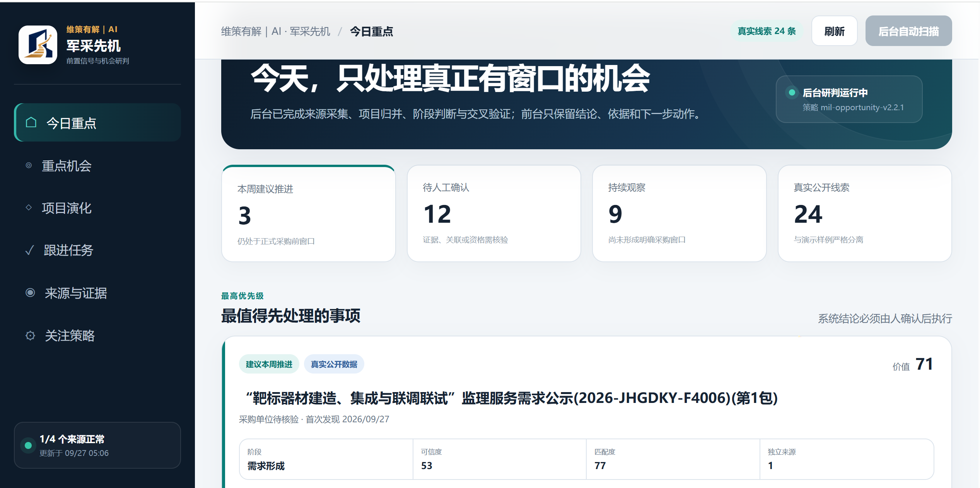Click the home icon beside 今日重点
Screen dimensions: 980x488
31,123
